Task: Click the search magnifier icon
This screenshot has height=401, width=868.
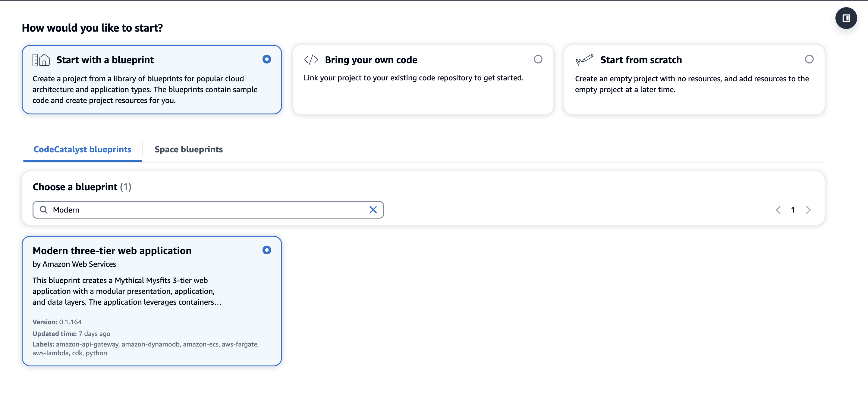Action: point(44,210)
